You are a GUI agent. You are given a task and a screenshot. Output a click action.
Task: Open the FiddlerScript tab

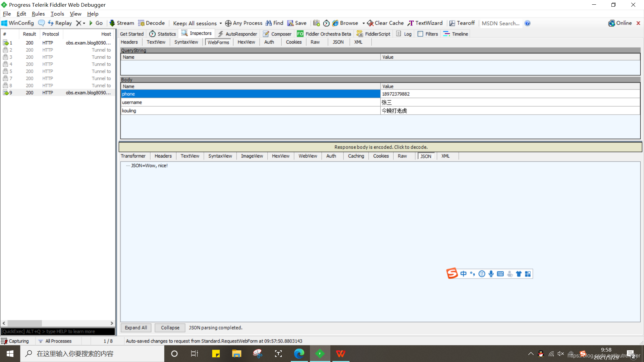click(x=374, y=34)
